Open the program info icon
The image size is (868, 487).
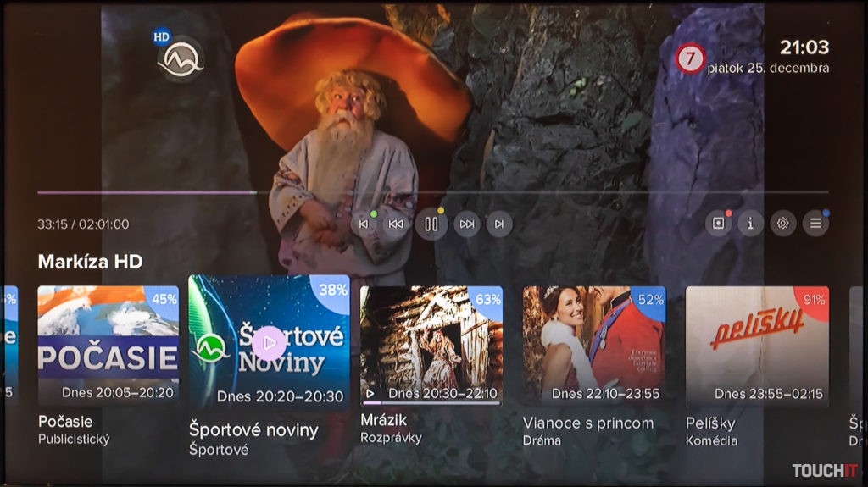tap(750, 224)
